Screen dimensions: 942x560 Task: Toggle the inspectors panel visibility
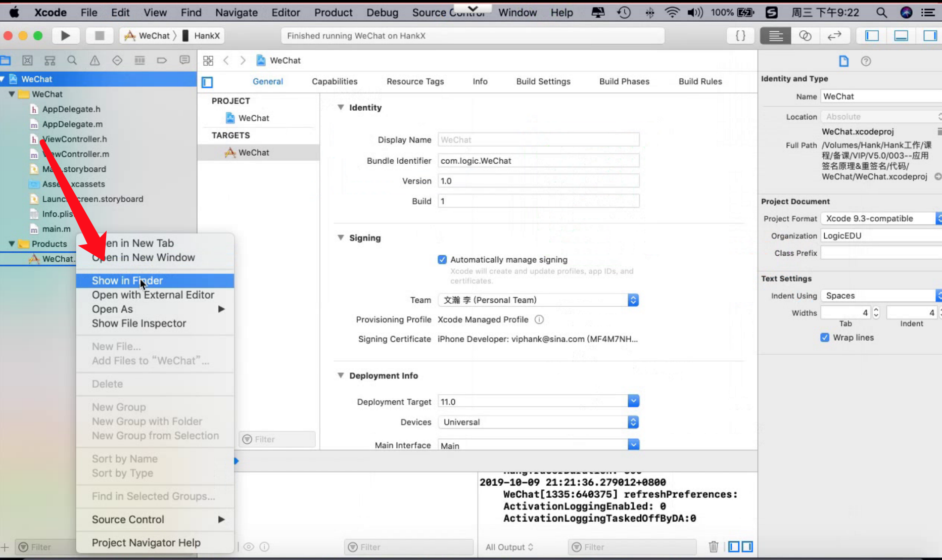coord(930,35)
